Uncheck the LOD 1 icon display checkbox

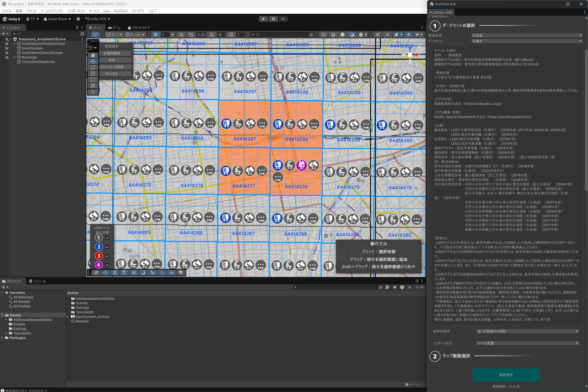pyautogui.click(x=107, y=238)
